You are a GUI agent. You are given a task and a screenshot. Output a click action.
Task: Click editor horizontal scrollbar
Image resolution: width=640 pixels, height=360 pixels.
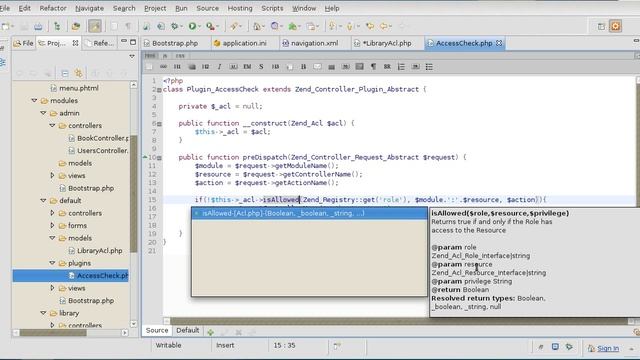(x=399, y=321)
